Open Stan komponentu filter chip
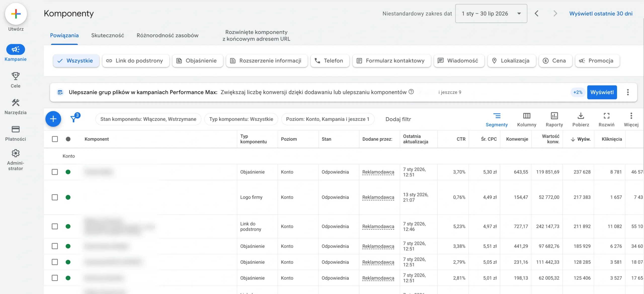The height and width of the screenshot is (294, 644). click(148, 119)
